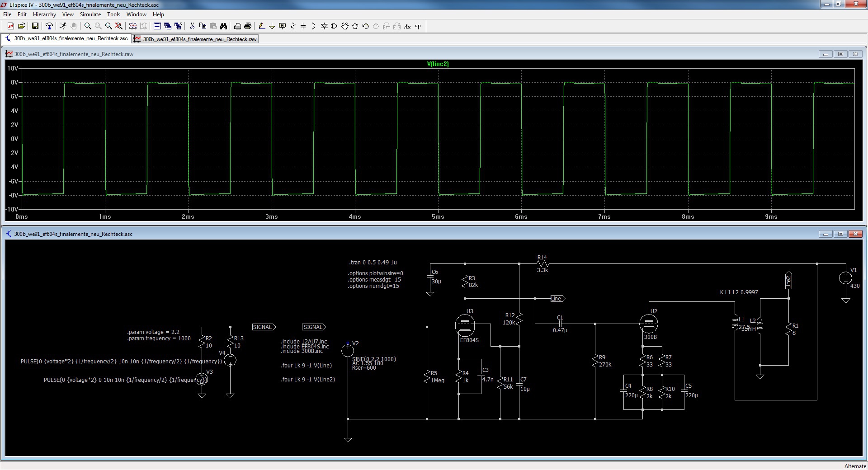Image resolution: width=868 pixels, height=470 pixels.
Task: Select the Draw Wire pencil tool
Action: coord(261,26)
